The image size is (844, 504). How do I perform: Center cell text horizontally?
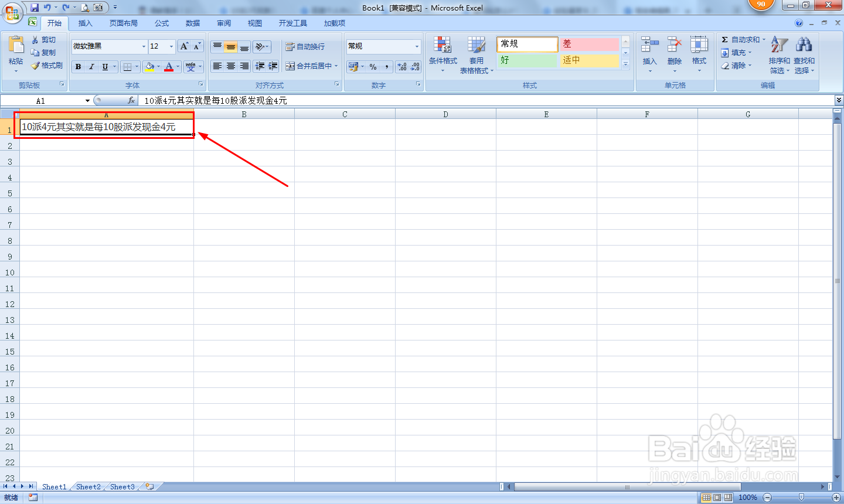(231, 66)
